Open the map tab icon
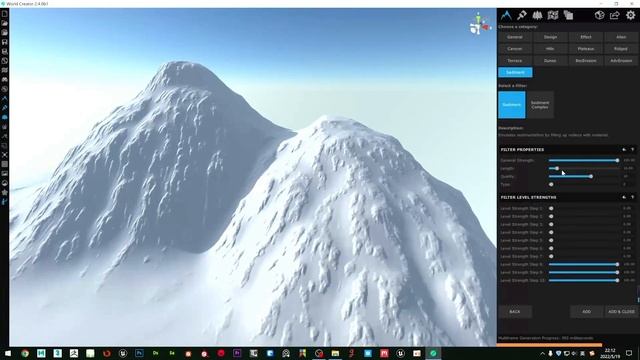Image resolution: width=640 pixels, height=360 pixels. pos(553,16)
